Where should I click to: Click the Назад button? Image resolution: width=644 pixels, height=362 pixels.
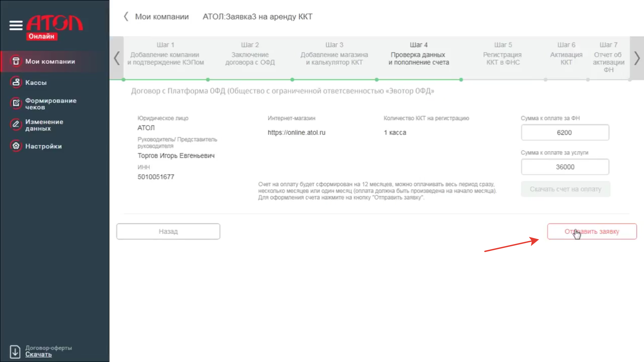(168, 231)
